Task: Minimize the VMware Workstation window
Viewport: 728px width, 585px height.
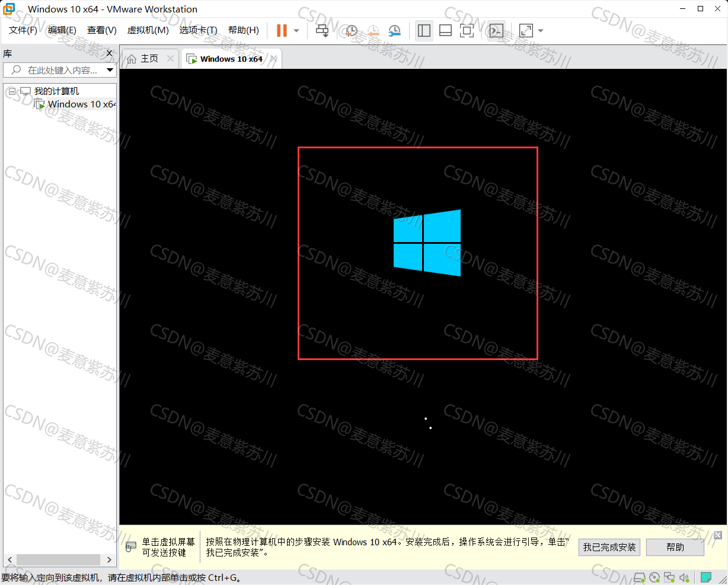Action: [684, 9]
